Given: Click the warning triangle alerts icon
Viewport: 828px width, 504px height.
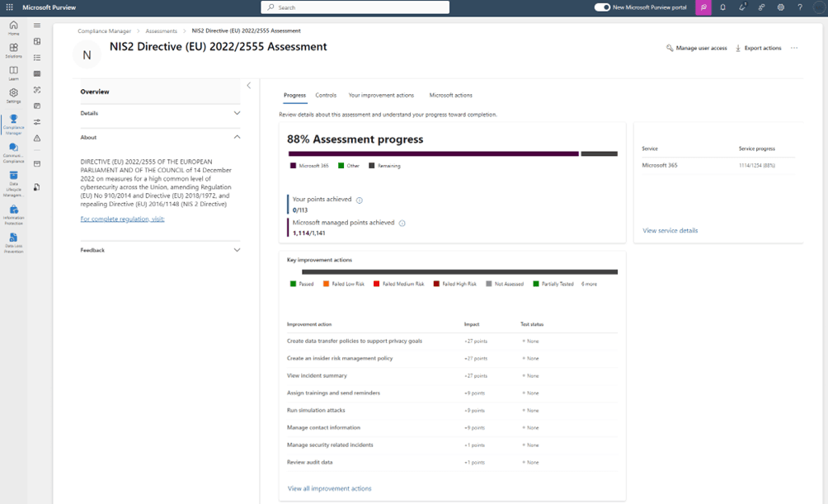Looking at the screenshot, I should 37,139.
